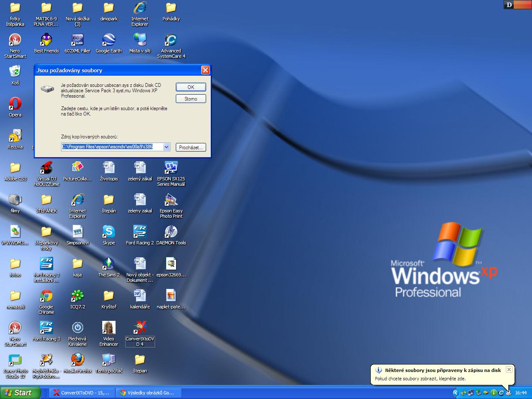Switch to the ConvertXToDVD taskbar window
This screenshot has height=399, width=532.
[x=81, y=393]
